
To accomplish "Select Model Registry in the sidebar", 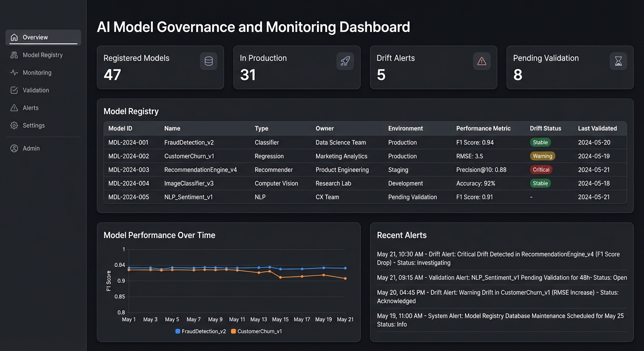I will 43,55.
